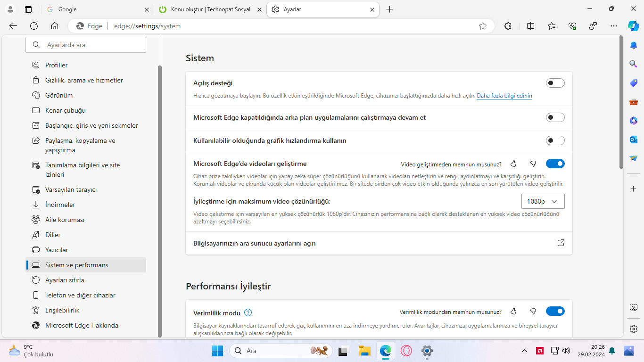
Task: Open Browser essentials heart icon
Action: tap(572, 26)
